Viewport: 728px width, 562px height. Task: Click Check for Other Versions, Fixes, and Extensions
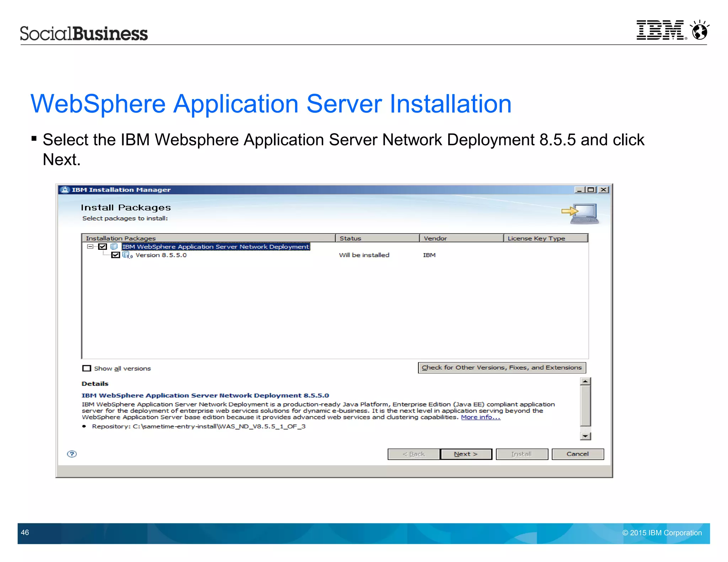502,368
